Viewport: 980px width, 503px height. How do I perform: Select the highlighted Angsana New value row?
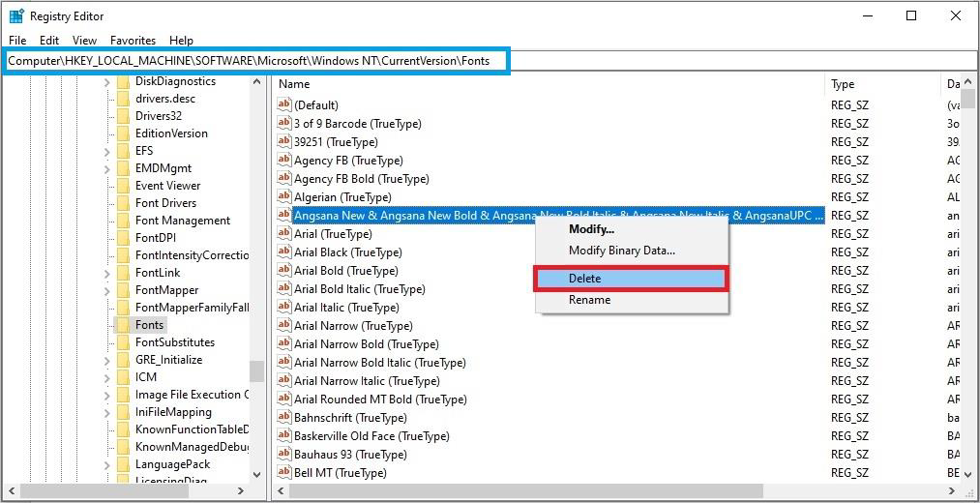pos(559,216)
